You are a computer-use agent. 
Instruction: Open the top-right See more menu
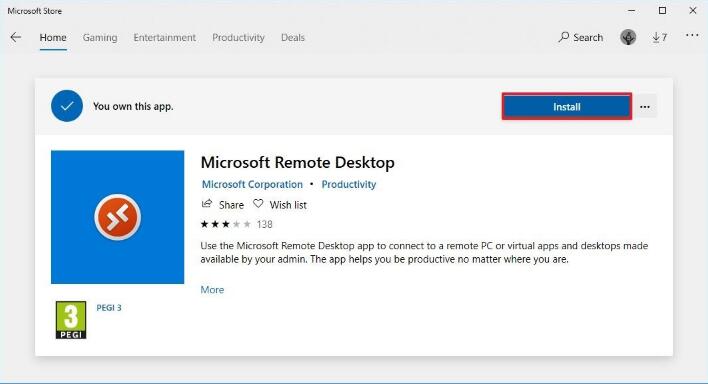692,35
